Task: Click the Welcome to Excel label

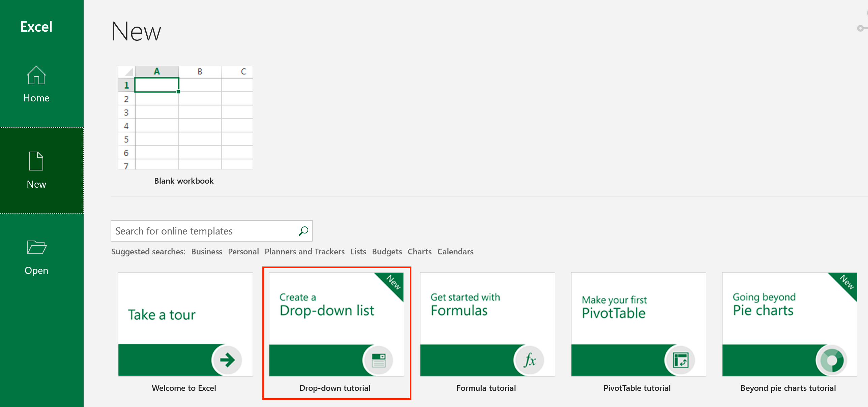Action: coord(184,388)
